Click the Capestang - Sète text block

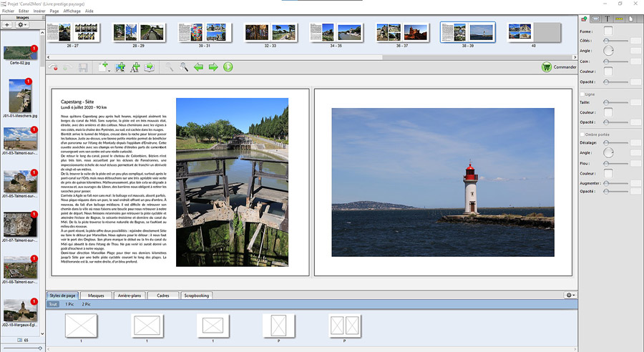114,181
